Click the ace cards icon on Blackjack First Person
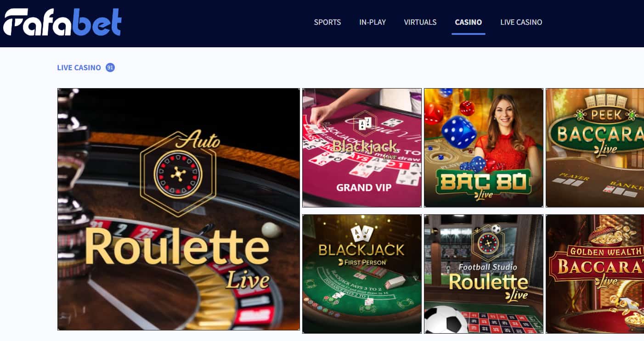 tap(361, 234)
